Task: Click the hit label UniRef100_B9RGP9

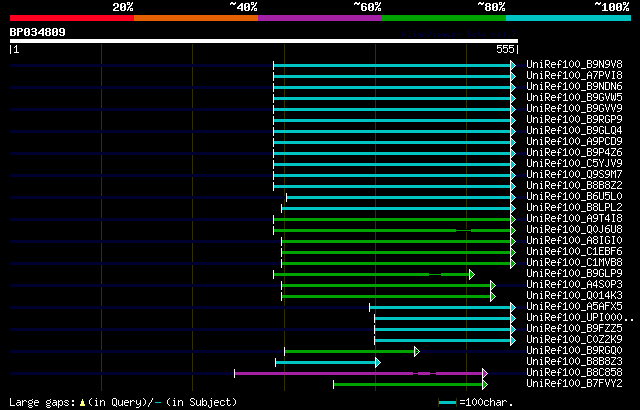Action: click(574, 120)
